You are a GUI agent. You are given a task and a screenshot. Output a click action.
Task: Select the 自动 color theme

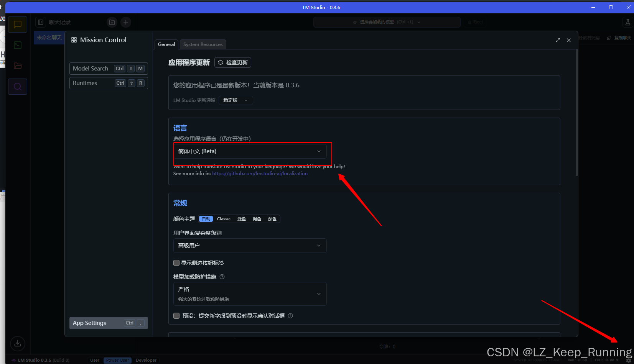pyautogui.click(x=206, y=219)
